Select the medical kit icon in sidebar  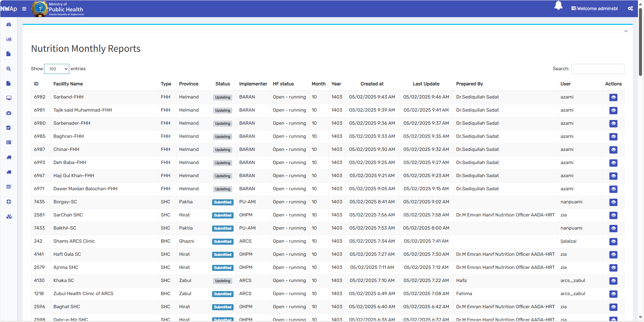click(9, 113)
